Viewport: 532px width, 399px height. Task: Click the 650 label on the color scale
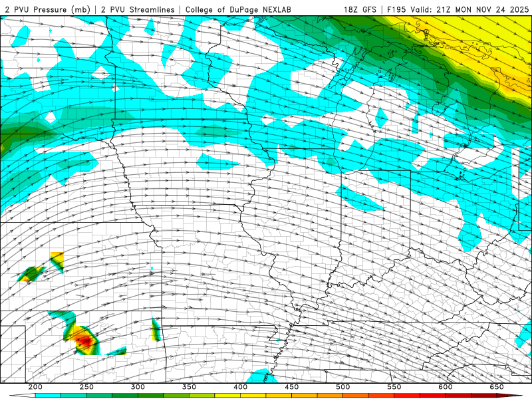point(497,387)
